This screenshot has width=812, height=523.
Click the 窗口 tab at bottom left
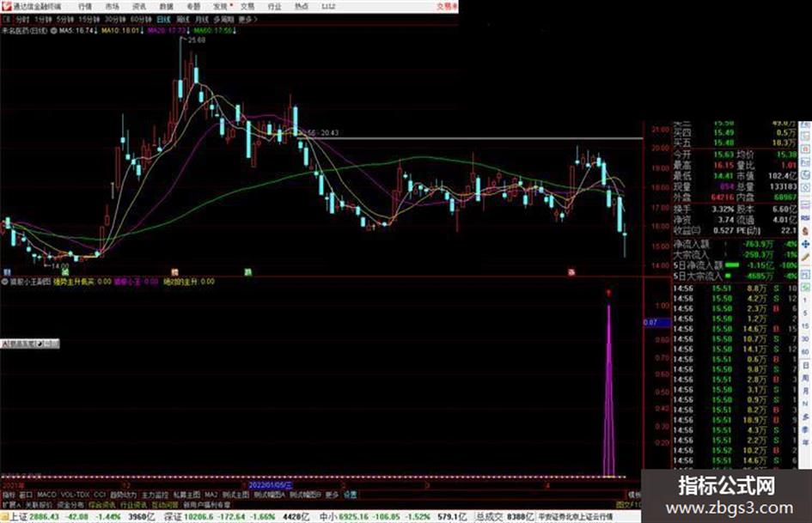26,495
